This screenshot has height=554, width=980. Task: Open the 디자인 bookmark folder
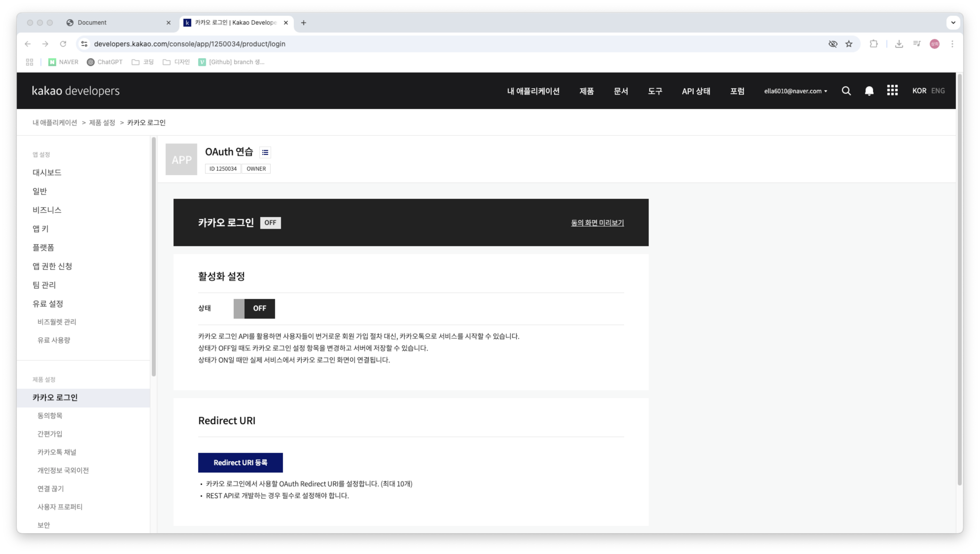pos(176,62)
